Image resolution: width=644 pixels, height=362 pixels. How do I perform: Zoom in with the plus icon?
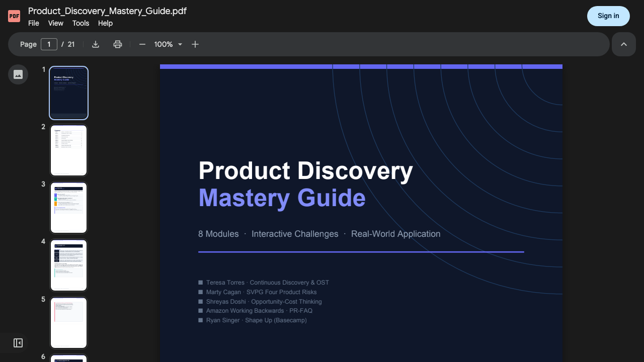point(195,44)
